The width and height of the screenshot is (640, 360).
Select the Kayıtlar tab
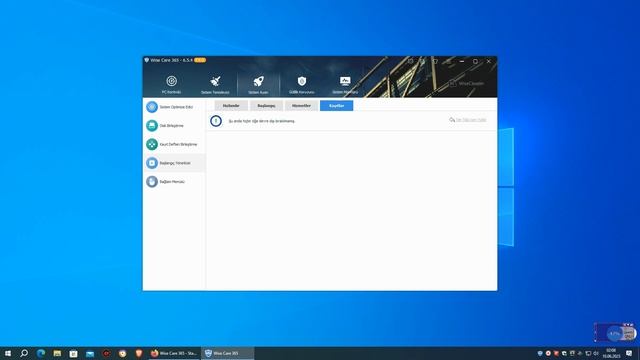pyautogui.click(x=336, y=106)
